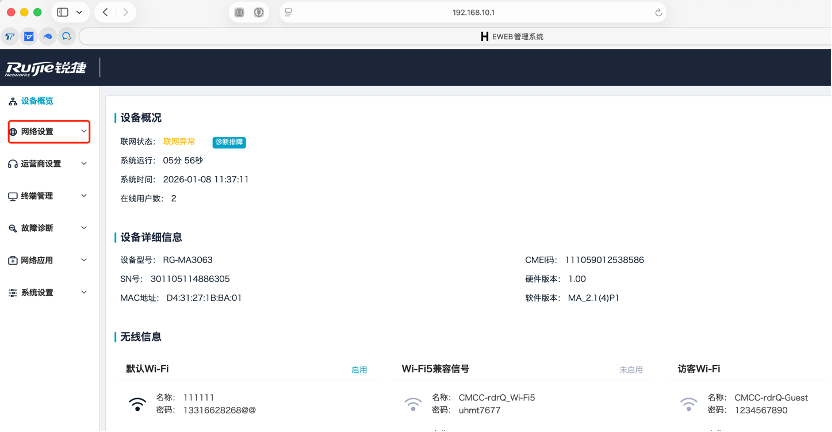Expand the 终端管理 chevron
The width and height of the screenshot is (832, 432).
(83, 196)
